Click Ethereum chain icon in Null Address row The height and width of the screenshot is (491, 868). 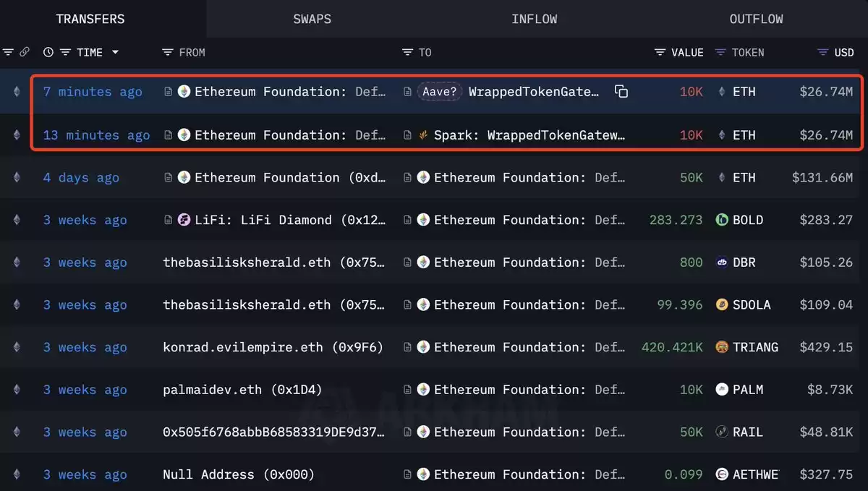coord(17,475)
